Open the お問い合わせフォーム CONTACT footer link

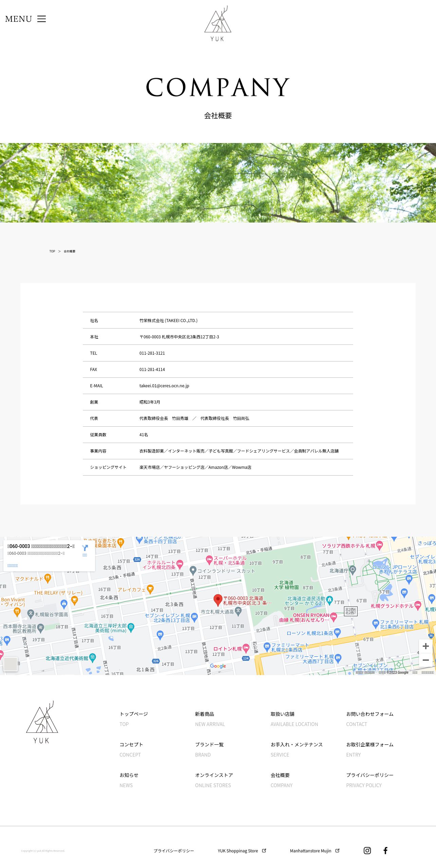tap(370, 719)
